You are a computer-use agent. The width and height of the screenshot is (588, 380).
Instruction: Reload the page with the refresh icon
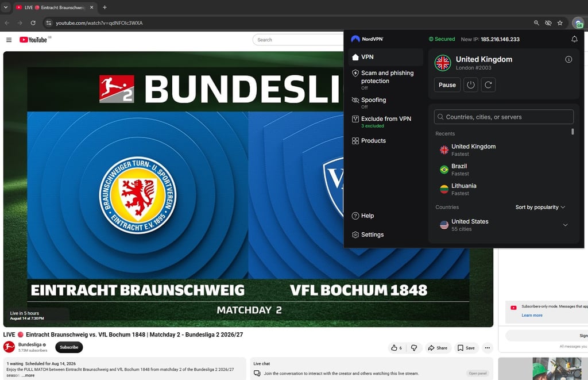33,23
